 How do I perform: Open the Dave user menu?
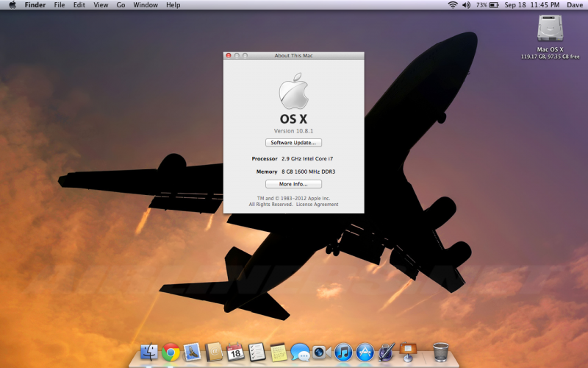pyautogui.click(x=575, y=5)
